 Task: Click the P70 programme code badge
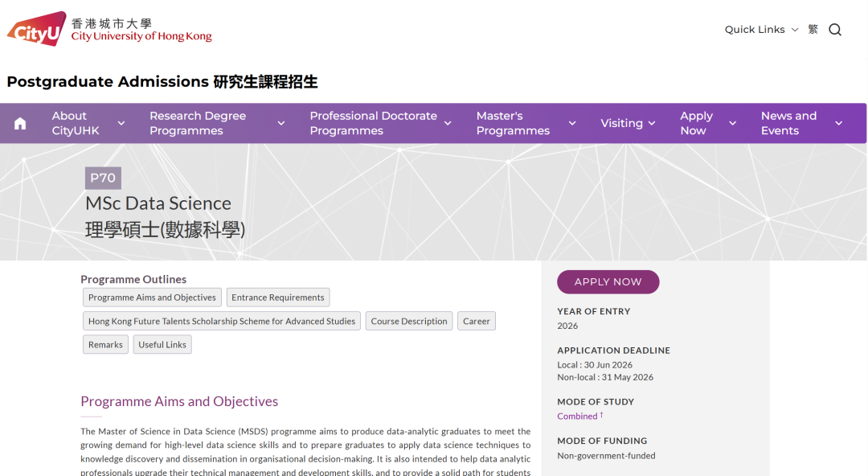tap(103, 178)
